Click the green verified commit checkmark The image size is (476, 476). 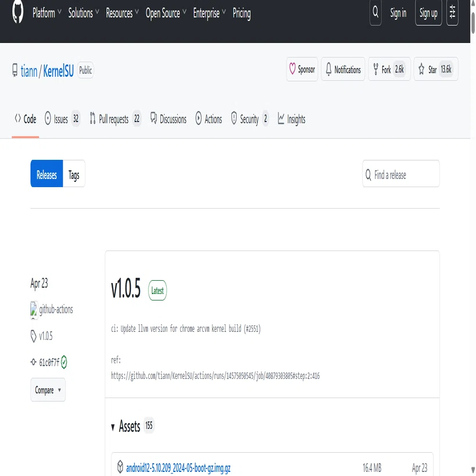(64, 362)
